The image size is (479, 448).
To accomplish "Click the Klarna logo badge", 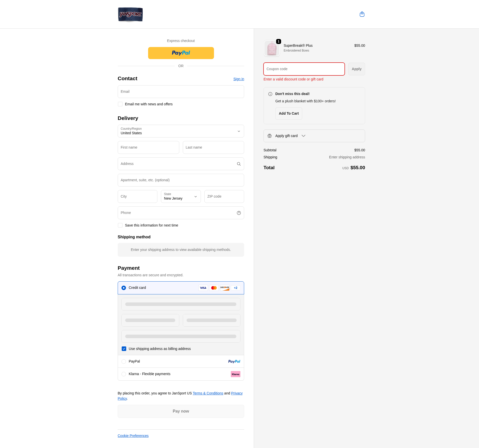I will [x=235, y=374].
